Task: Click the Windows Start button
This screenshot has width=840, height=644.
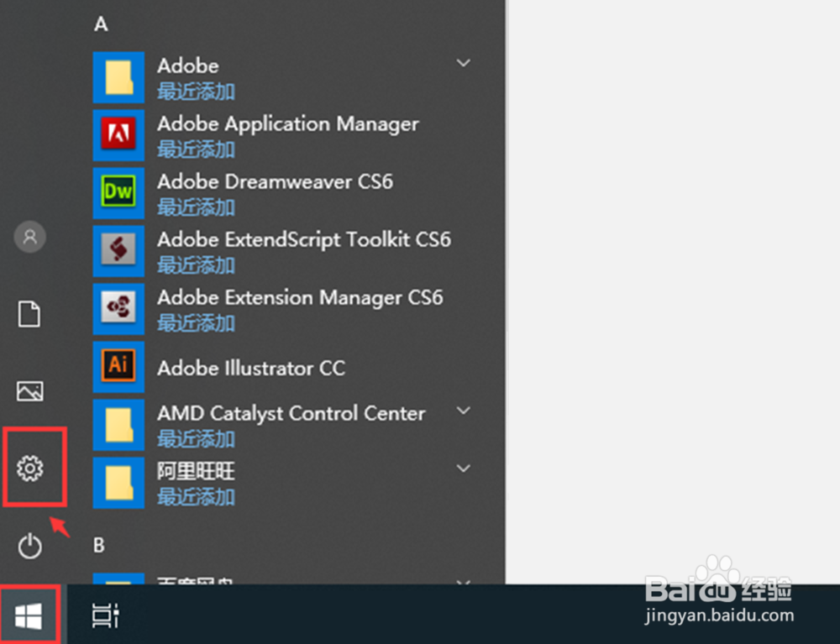Action: pyautogui.click(x=29, y=615)
